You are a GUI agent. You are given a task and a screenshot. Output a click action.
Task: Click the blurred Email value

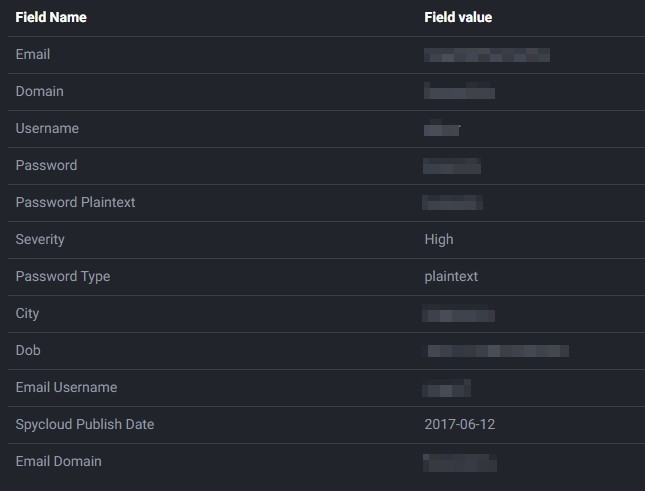tap(487, 55)
